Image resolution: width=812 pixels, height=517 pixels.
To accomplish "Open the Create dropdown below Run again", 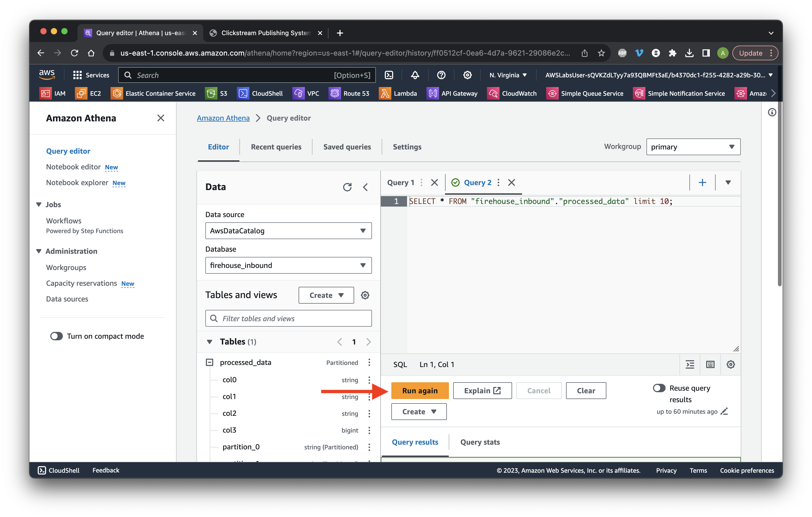I will click(x=419, y=412).
